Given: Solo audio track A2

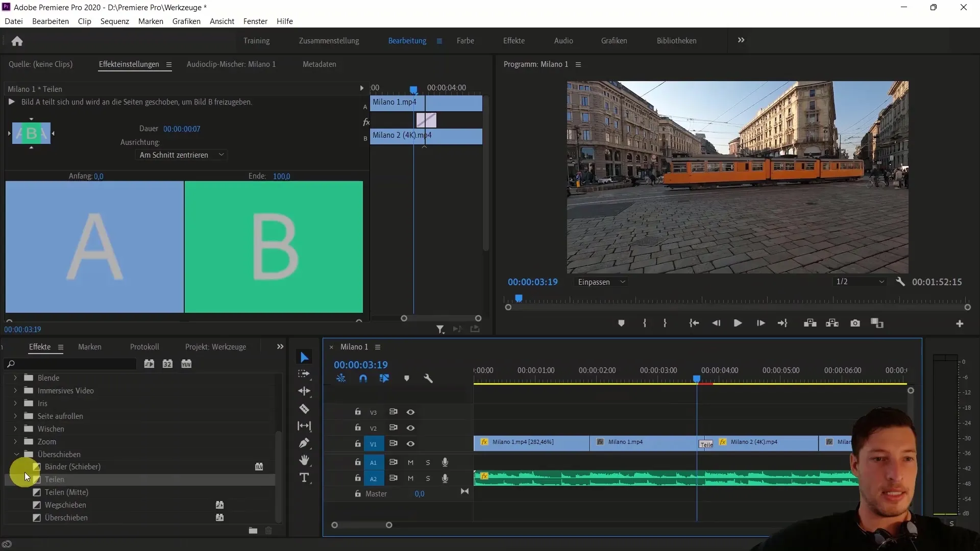Looking at the screenshot, I should 428,479.
